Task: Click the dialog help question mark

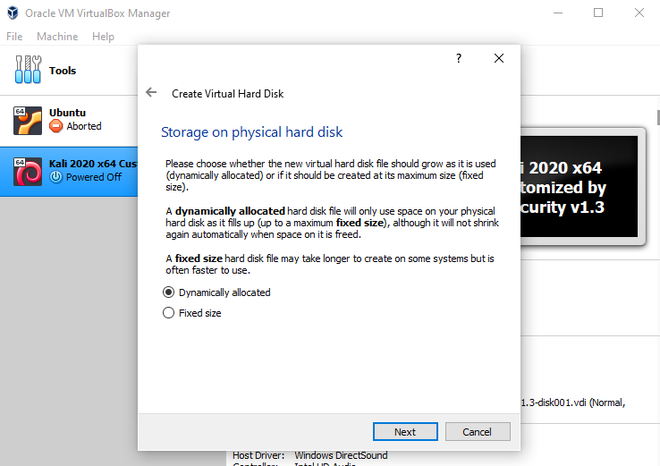Action: [x=459, y=59]
